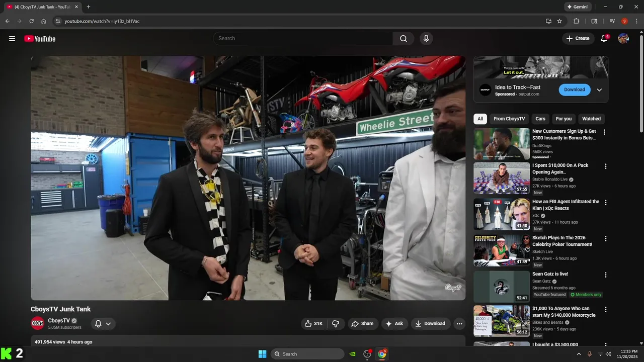Open Google Lens search icon in toolbar
The image size is (644, 362).
click(x=594, y=21)
